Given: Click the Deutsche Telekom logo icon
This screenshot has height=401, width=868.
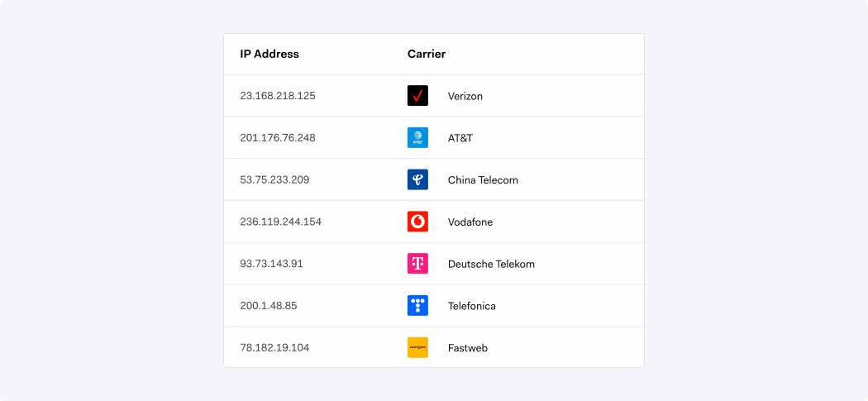Looking at the screenshot, I should point(417,264).
